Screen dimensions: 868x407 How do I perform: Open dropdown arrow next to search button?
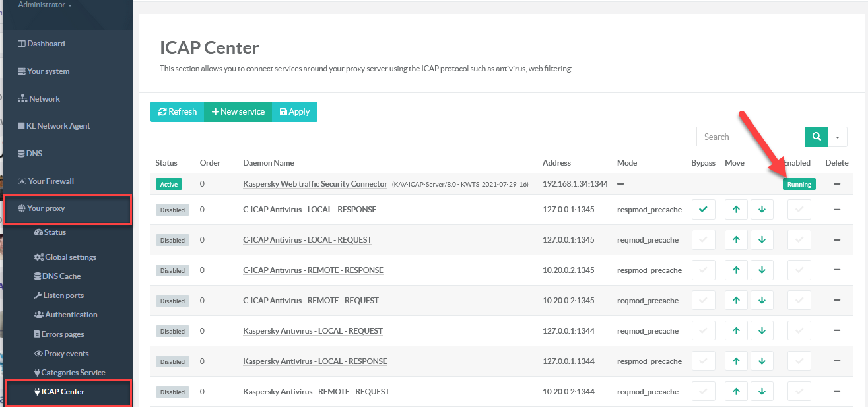click(838, 137)
